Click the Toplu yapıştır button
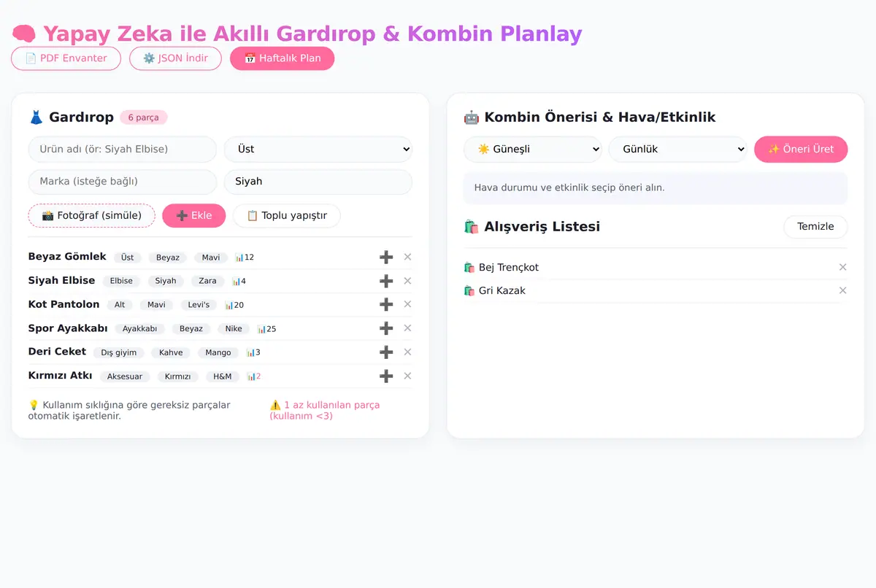 (286, 216)
